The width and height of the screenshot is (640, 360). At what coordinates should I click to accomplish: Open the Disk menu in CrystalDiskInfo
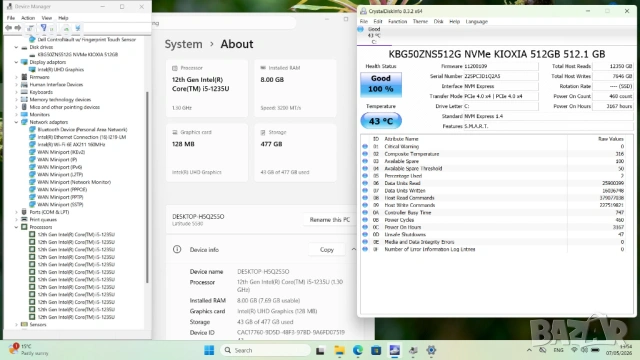(x=438, y=22)
